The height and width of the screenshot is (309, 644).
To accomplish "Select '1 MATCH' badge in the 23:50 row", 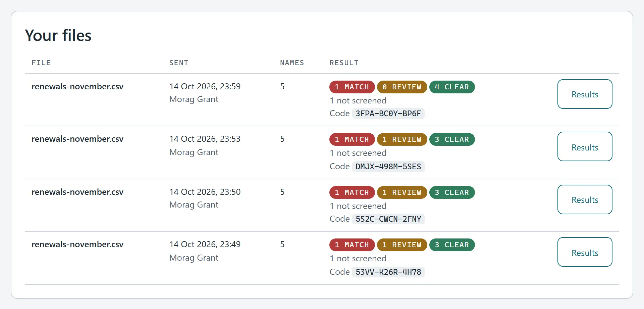I will [352, 192].
